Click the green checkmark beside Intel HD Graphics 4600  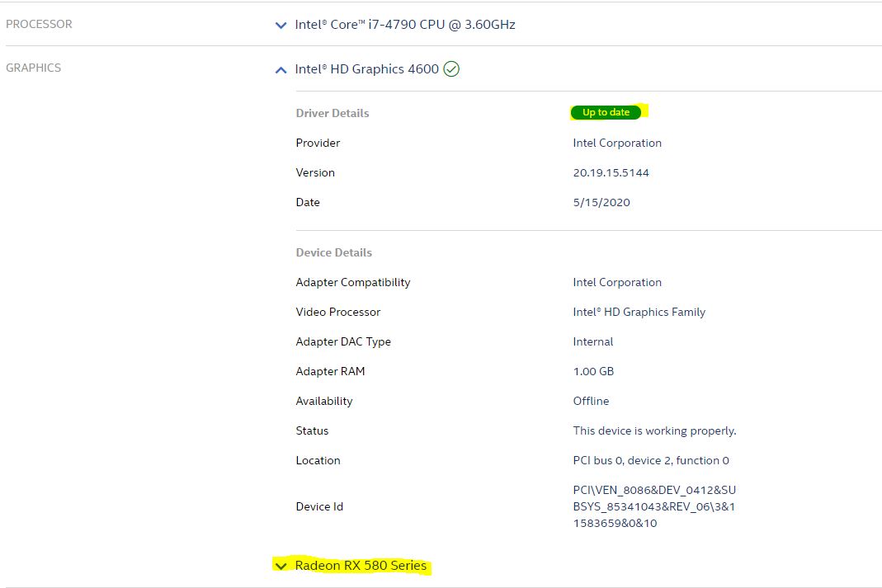tap(450, 69)
